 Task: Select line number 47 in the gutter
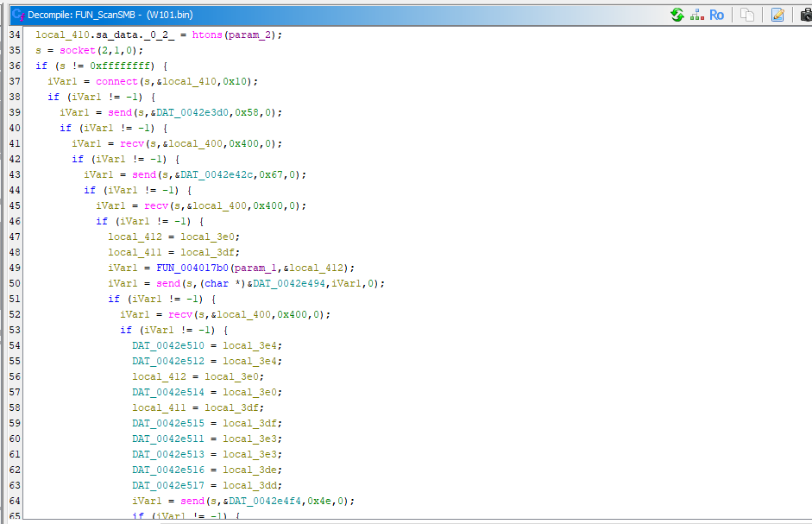pyautogui.click(x=15, y=237)
